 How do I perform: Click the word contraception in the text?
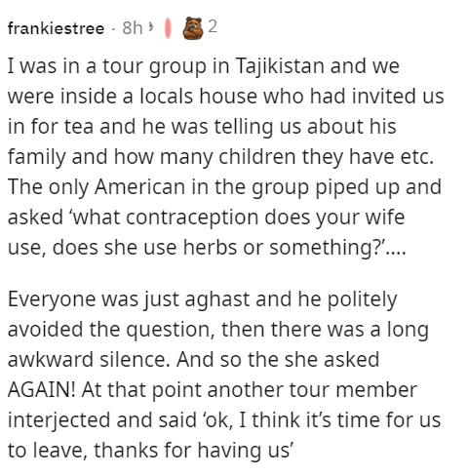[192, 218]
